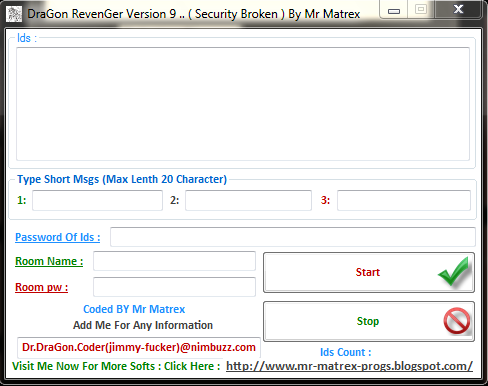Open the mr-matrex-progs.blogspot.com link
Viewport: 488px width, 386px height.
point(349,366)
